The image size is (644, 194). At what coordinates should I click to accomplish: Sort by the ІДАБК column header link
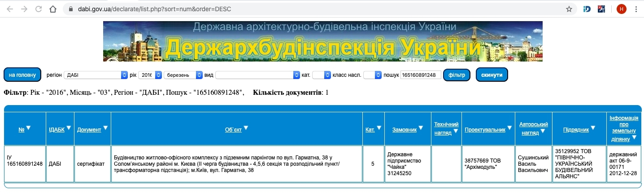(57, 129)
